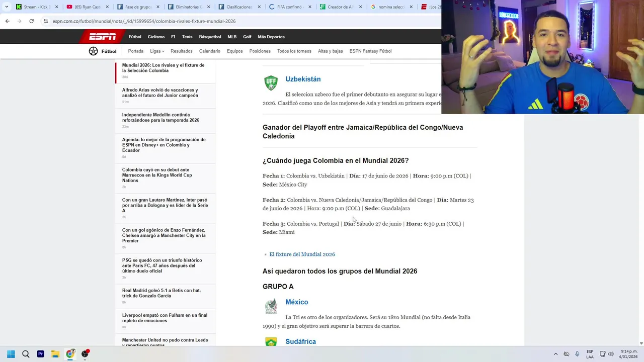This screenshot has height=362, width=644.
Task: Open Windows taskbar search
Action: [26, 354]
